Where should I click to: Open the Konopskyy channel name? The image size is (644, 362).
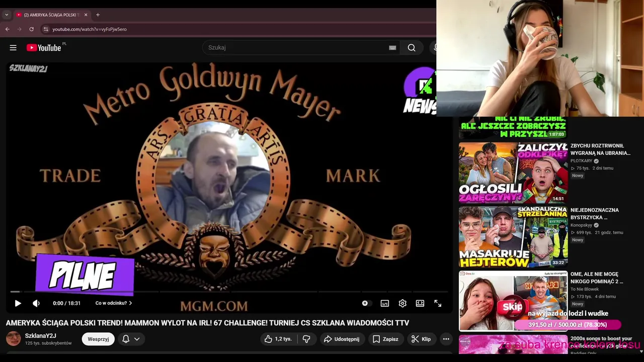[581, 225]
